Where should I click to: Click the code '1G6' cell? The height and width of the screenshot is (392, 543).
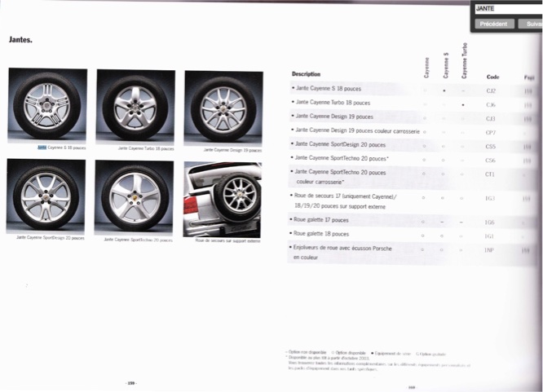point(489,222)
